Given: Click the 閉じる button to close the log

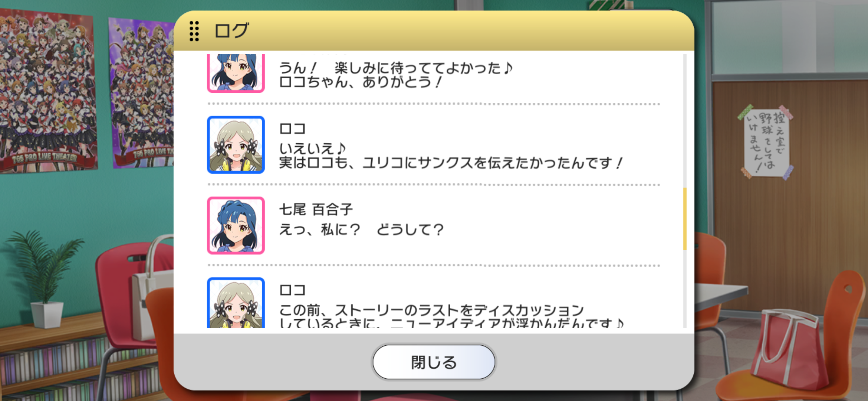Looking at the screenshot, I should click(x=434, y=362).
